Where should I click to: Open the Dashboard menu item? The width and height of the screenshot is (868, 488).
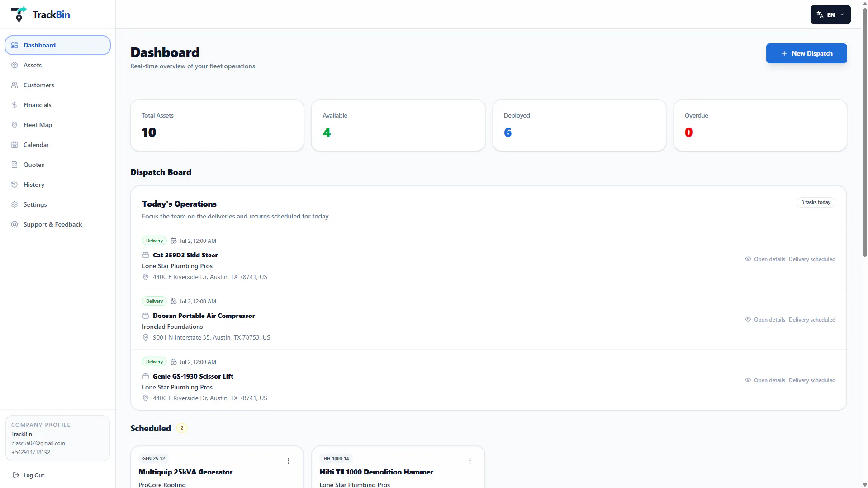[x=57, y=45]
